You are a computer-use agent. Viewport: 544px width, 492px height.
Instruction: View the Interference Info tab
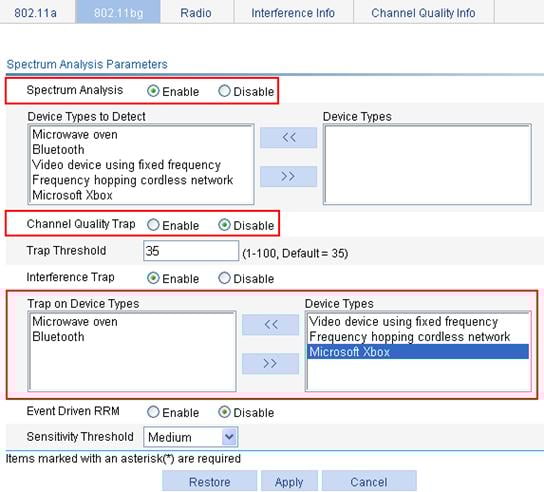coord(293,12)
